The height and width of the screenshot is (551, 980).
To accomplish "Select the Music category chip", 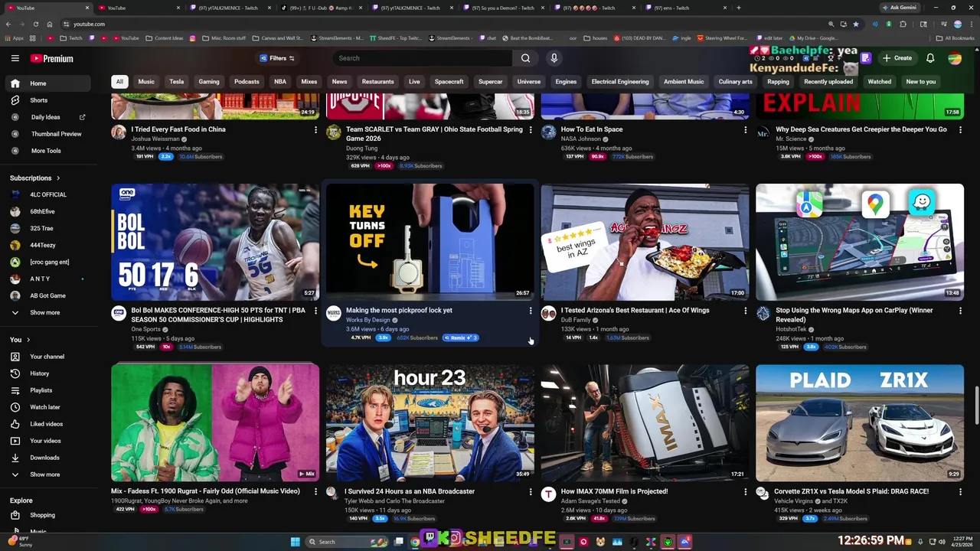I will (146, 82).
